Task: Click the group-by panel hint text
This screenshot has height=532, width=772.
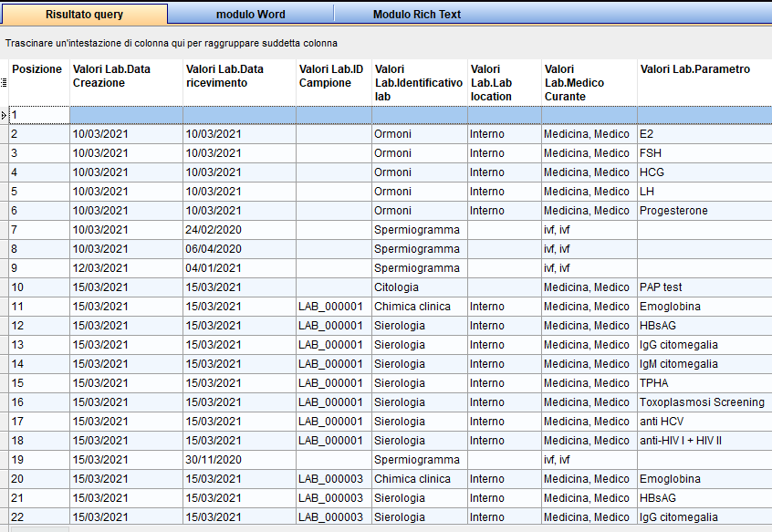Action: (x=172, y=43)
